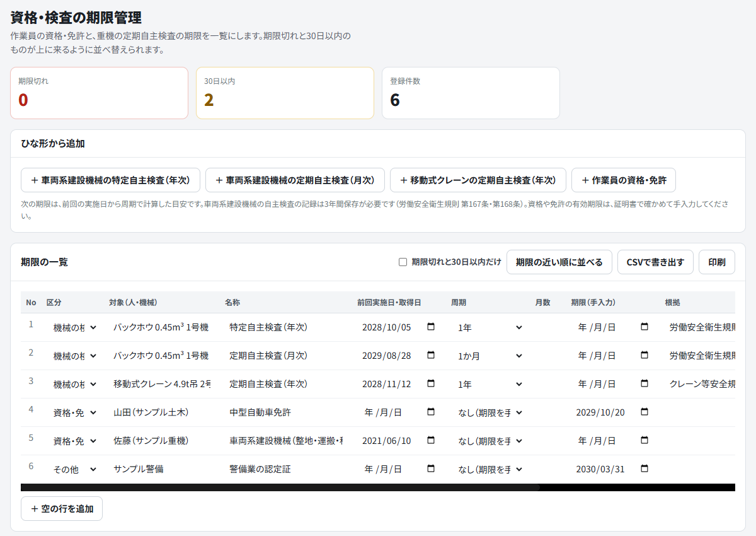
Task: Open 周期 dropdown in 佐藤 row
Action: (x=490, y=441)
